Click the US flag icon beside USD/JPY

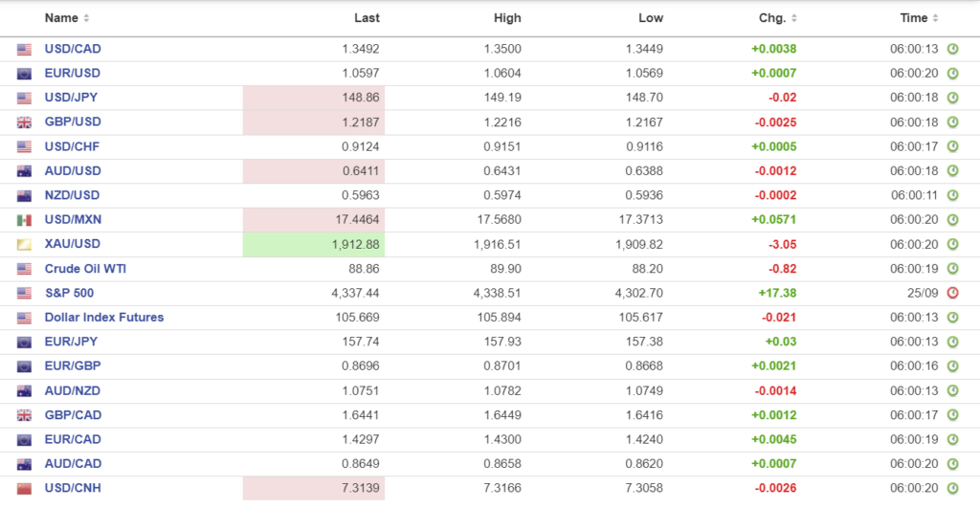[x=24, y=98]
